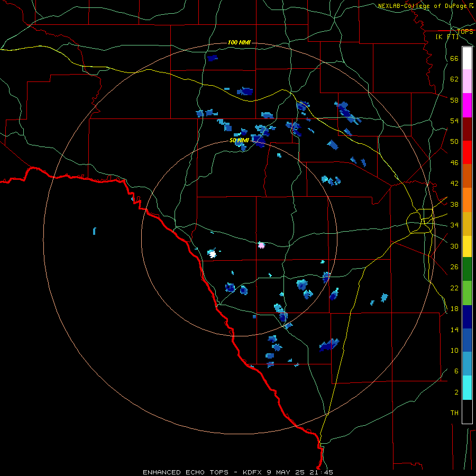Click the 9 MAY 25 date text
The width and height of the screenshot is (476, 476).
tap(287, 472)
